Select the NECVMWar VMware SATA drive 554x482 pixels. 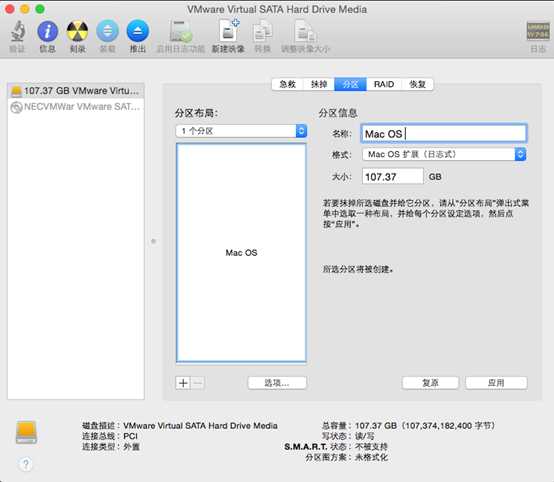[x=75, y=107]
